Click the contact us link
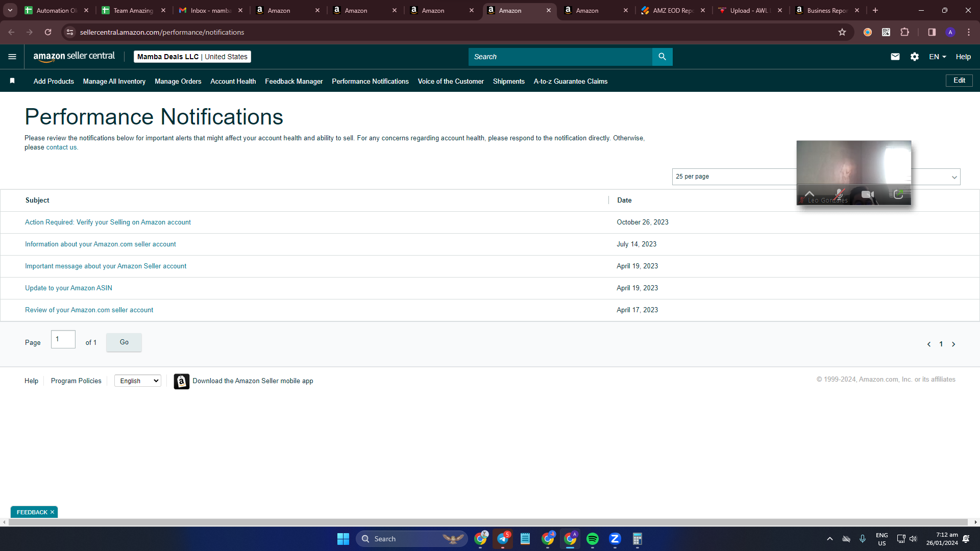 [61, 147]
